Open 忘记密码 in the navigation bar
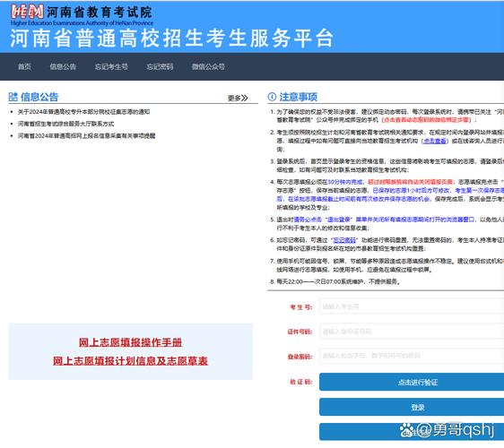This screenshot has height=448, width=504. point(160,66)
